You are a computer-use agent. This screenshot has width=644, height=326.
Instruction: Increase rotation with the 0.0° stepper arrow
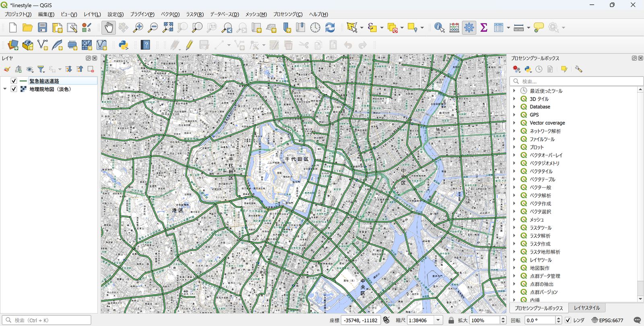pyautogui.click(x=558, y=318)
